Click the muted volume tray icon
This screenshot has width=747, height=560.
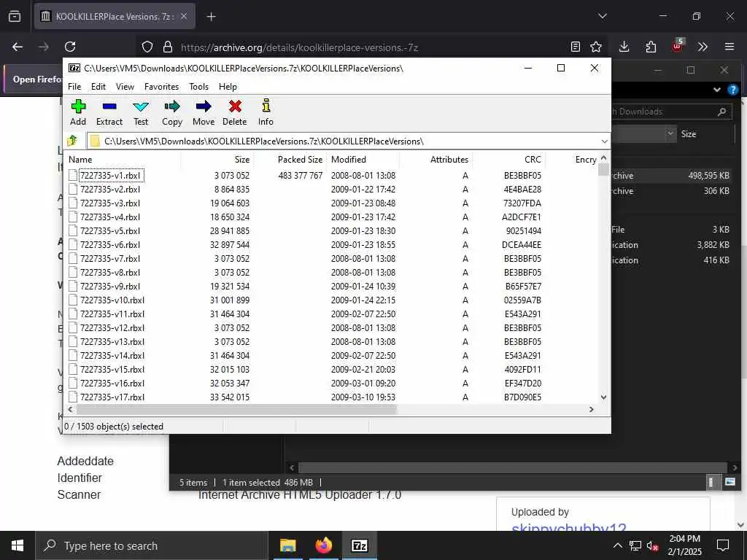point(652,545)
